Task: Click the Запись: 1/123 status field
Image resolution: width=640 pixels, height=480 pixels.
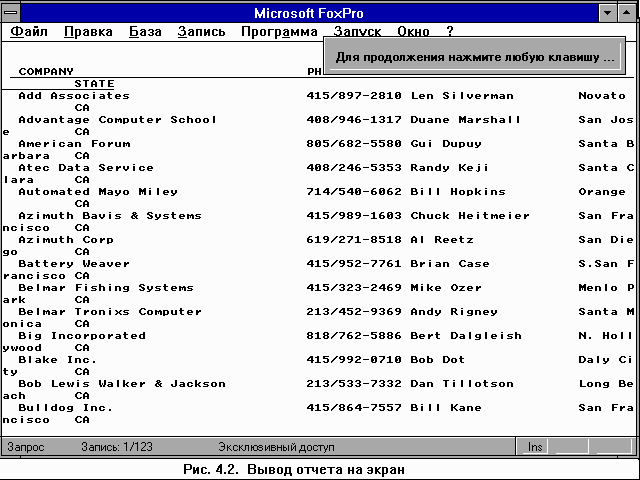Action: click(115, 447)
